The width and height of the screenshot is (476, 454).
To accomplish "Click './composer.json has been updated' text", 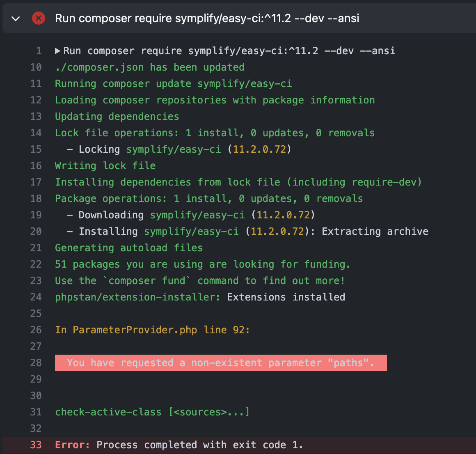I will (x=150, y=67).
